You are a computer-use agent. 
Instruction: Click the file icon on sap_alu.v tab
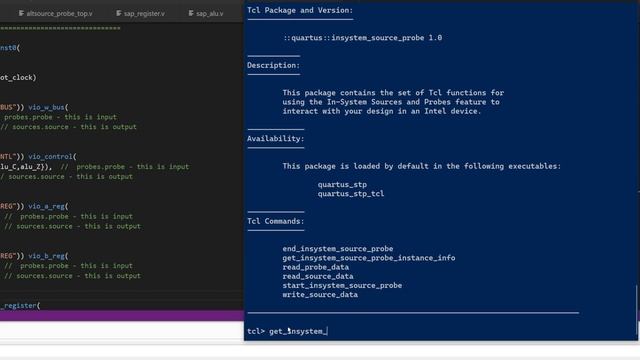pyautogui.click(x=191, y=13)
